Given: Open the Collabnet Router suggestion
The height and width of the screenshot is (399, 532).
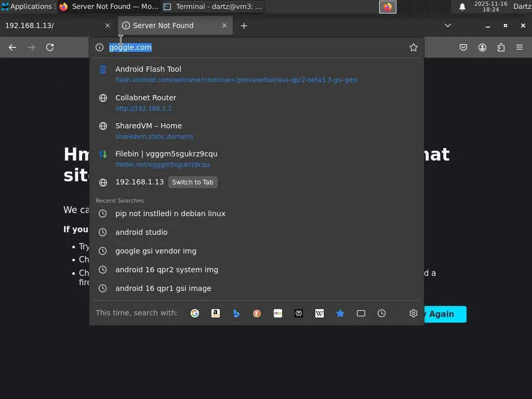Looking at the screenshot, I should coord(257,102).
